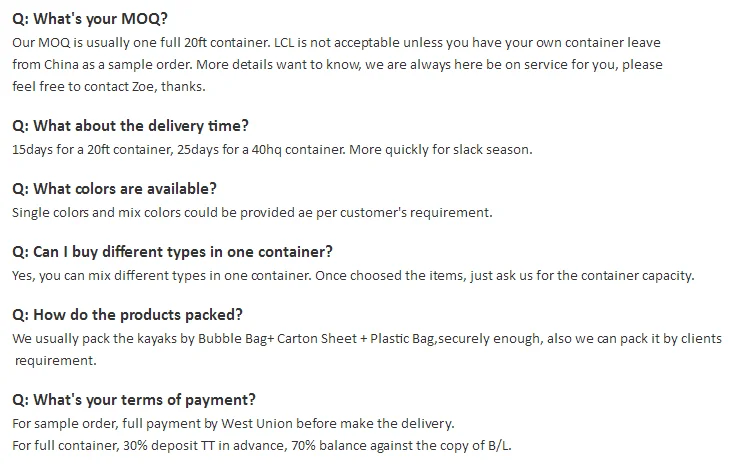Click the "What colors are available?" question
The width and height of the screenshot is (756, 470).
click(x=114, y=189)
